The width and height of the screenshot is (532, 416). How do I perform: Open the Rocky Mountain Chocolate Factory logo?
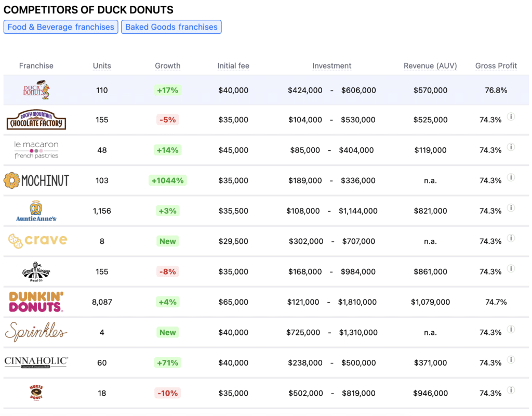pyautogui.click(x=36, y=120)
